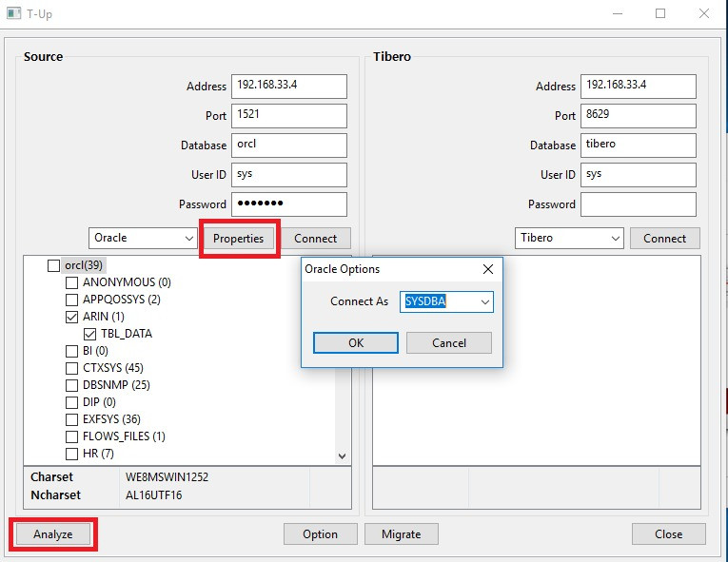The image size is (728, 562).
Task: Click the Close button at bottom
Action: click(x=669, y=534)
